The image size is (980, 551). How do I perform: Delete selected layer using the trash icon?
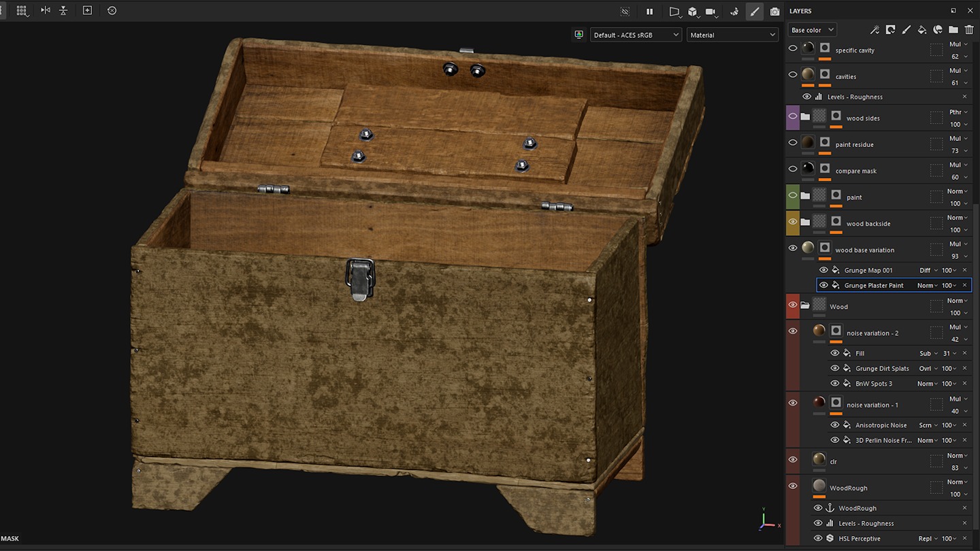point(969,29)
